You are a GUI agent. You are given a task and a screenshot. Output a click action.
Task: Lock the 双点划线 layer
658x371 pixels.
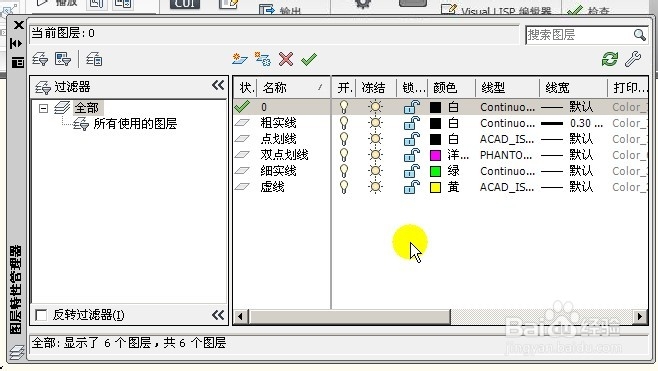[x=412, y=155]
